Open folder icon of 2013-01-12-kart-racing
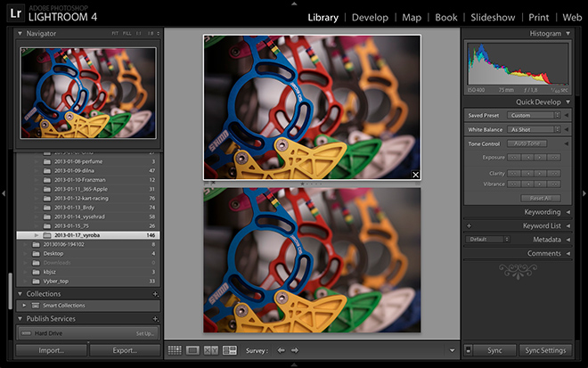This screenshot has width=588, height=368. (47, 199)
